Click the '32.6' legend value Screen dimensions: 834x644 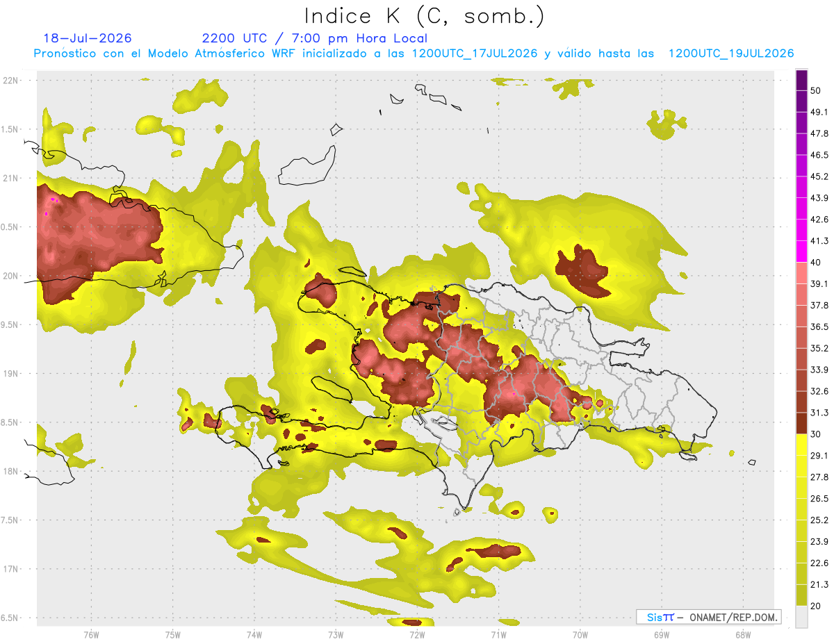(819, 391)
